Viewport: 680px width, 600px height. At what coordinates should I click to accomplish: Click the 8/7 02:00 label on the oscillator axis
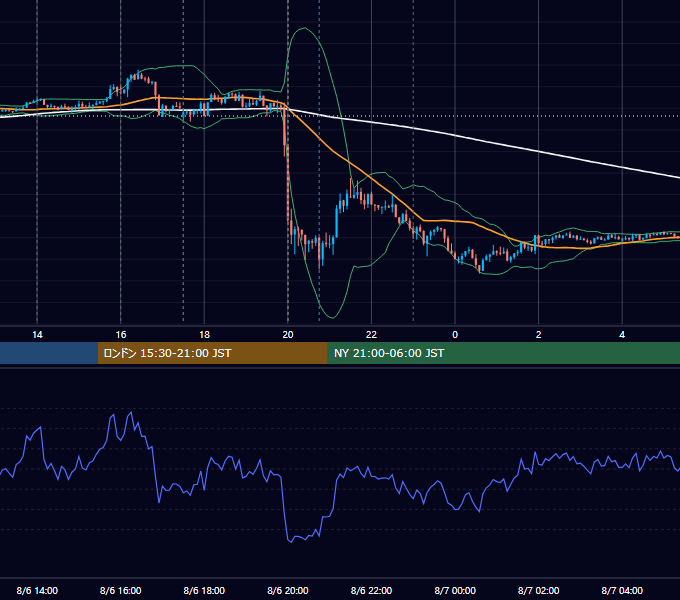point(539,590)
